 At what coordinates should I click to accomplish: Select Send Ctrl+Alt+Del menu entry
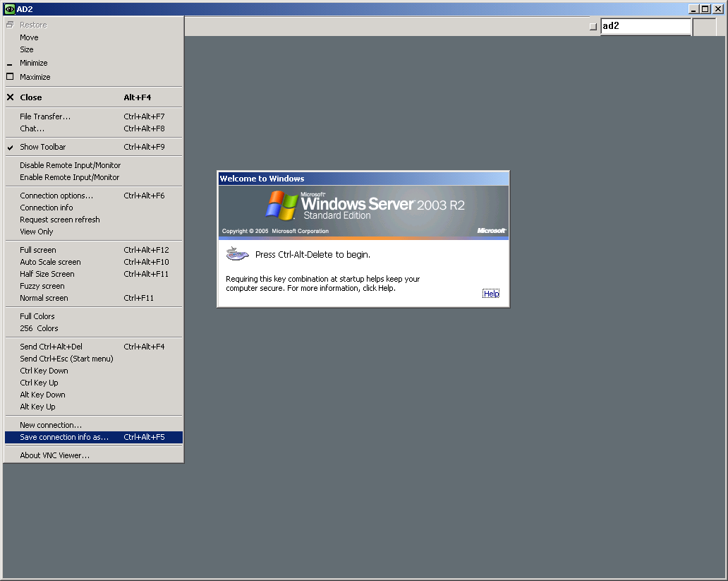51,347
